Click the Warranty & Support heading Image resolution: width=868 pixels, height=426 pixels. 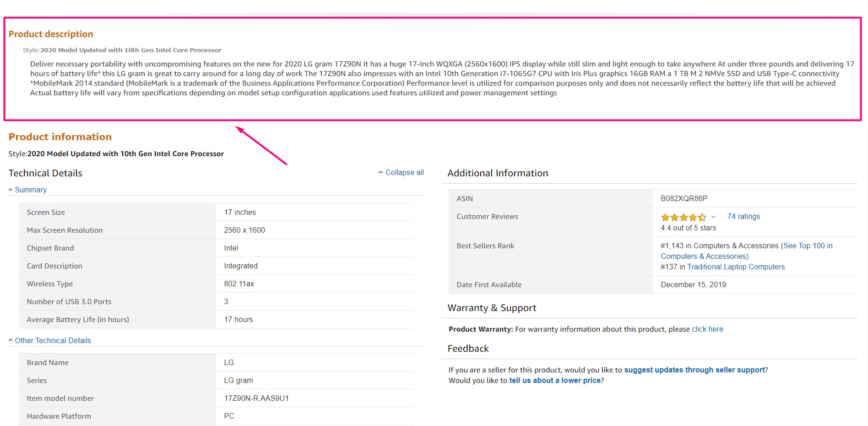pos(492,308)
